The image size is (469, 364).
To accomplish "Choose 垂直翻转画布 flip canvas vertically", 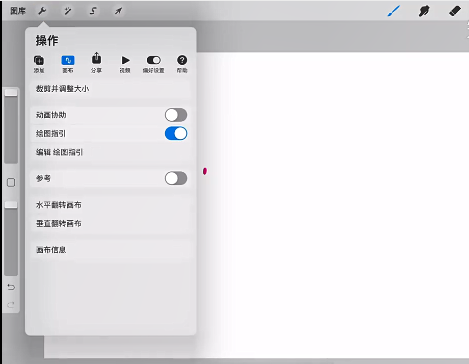I will coord(110,223).
